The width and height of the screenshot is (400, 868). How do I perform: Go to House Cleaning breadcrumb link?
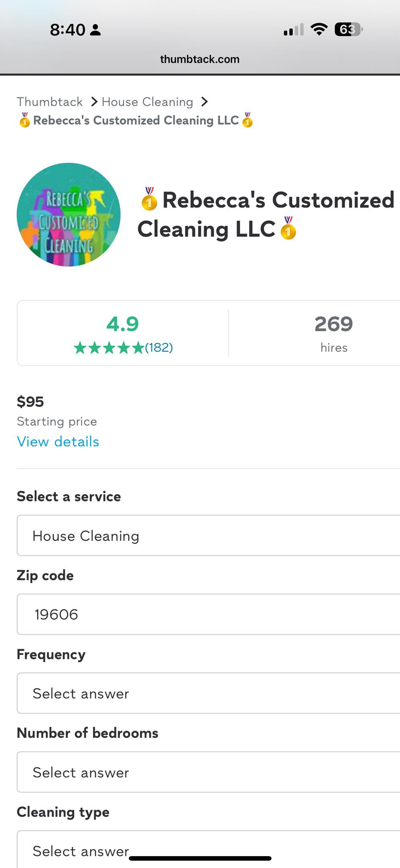(x=148, y=102)
